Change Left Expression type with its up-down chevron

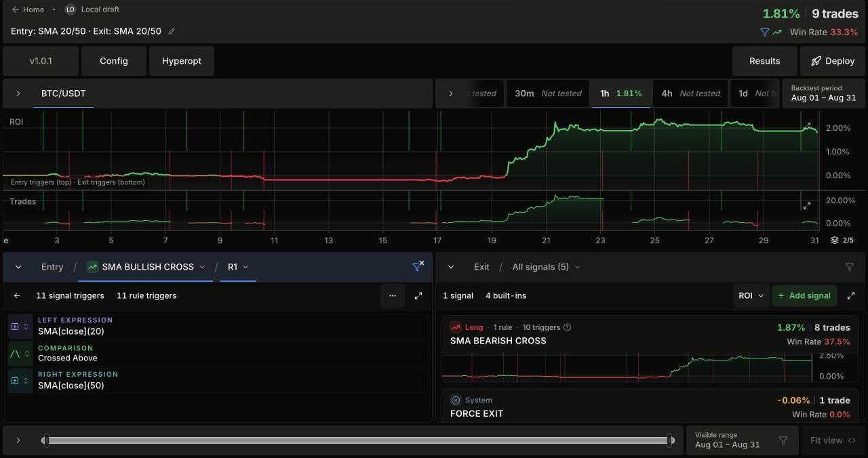[x=26, y=327]
